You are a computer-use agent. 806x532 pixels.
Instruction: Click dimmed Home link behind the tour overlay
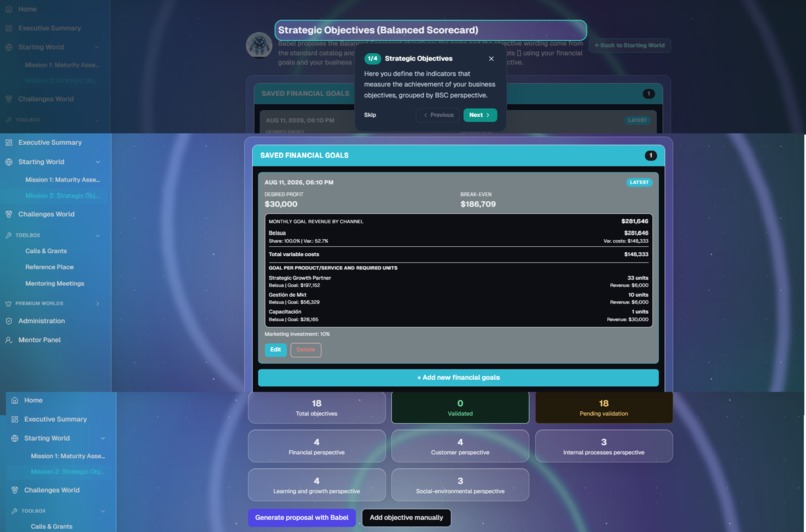27,9
